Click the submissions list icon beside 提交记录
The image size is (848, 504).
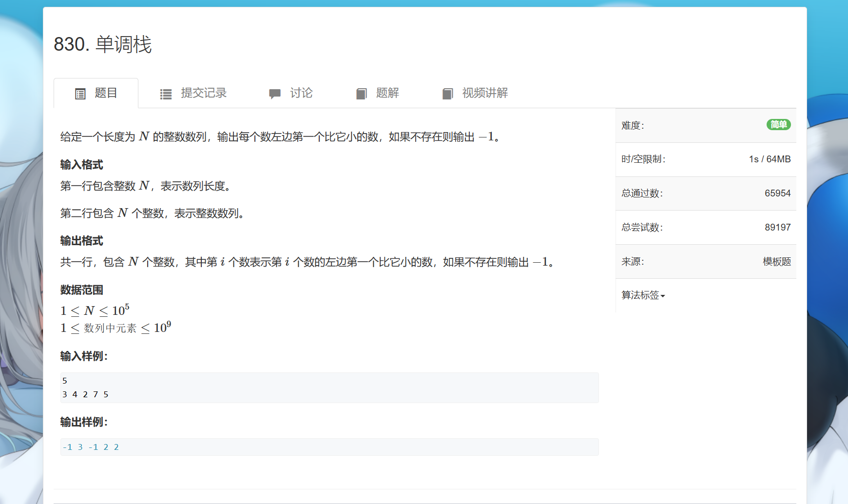[x=166, y=94]
